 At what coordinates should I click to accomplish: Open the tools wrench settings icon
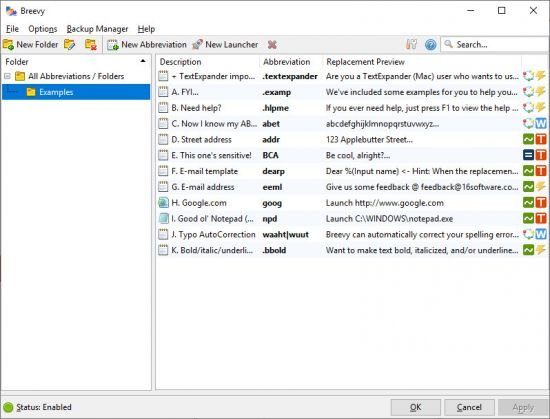point(411,45)
